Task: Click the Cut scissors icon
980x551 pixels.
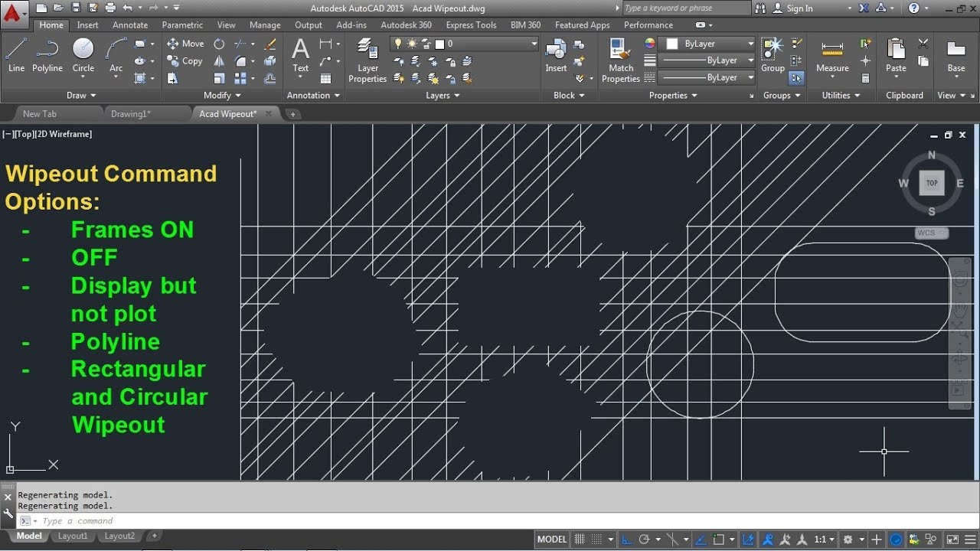Action: (x=923, y=44)
